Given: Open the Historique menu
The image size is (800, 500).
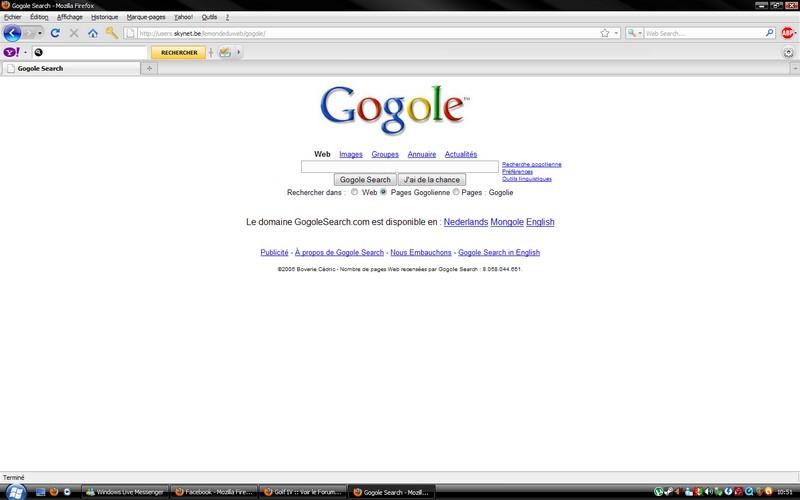Looking at the screenshot, I should pyautogui.click(x=105, y=17).
